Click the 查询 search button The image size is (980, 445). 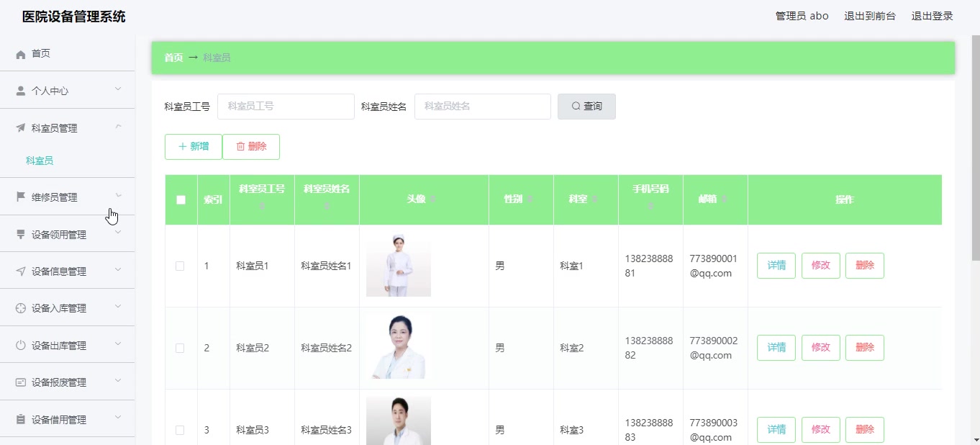tap(586, 107)
